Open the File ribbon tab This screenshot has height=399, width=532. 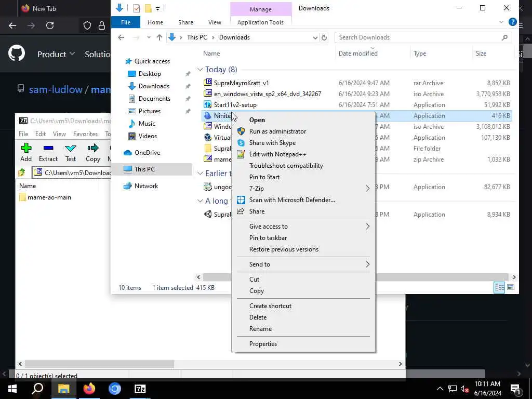[126, 22]
